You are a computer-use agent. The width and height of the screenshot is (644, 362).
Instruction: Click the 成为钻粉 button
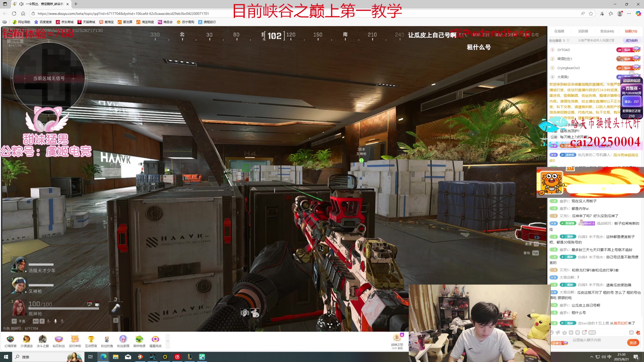point(632,40)
